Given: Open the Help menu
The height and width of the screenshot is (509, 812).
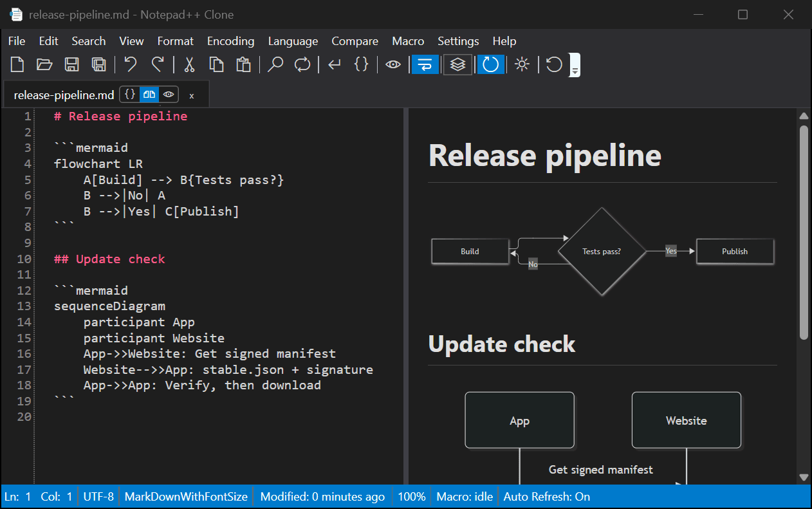Looking at the screenshot, I should (504, 41).
